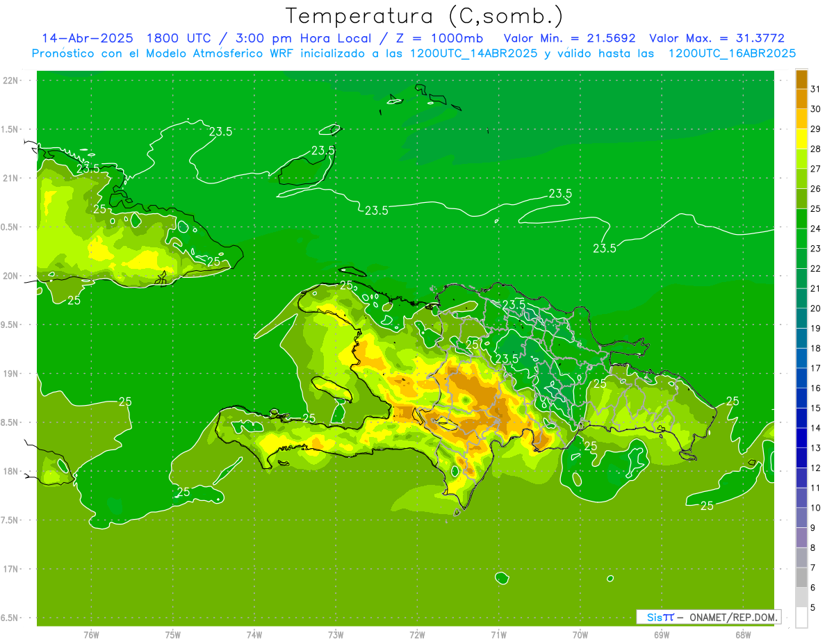Viewport: 834px width, 644px height.
Task: Click the "3:00 pm Hora Local" text
Action: (x=303, y=38)
